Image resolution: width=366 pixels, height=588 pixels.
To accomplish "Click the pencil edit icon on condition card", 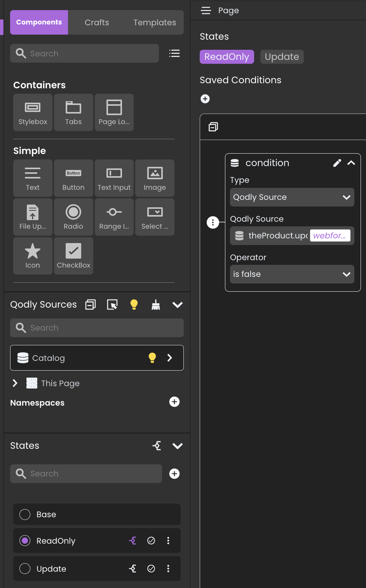I will click(x=337, y=163).
